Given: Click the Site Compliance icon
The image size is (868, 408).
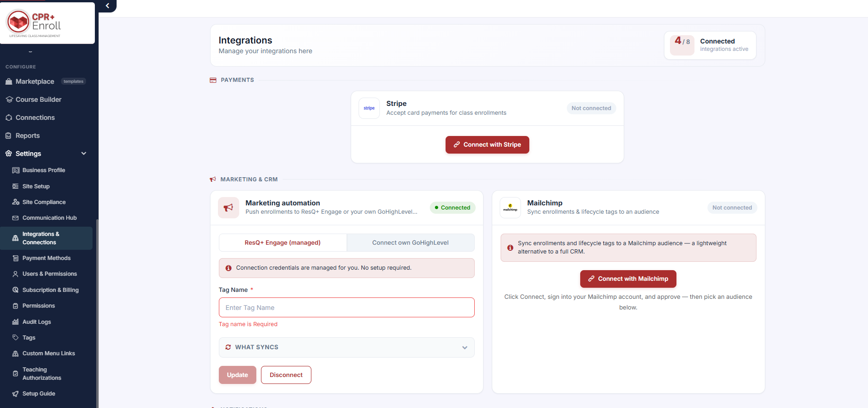Looking at the screenshot, I should tap(16, 202).
